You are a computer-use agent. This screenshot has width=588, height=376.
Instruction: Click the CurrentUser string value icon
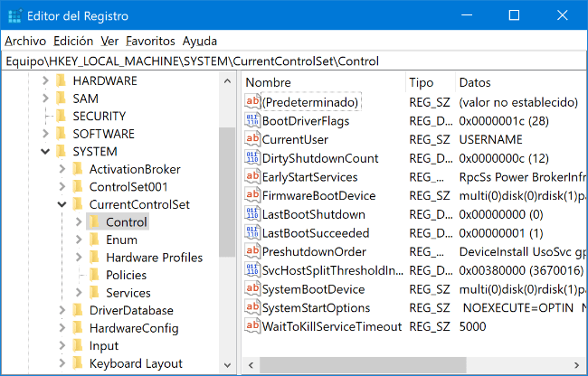252,139
